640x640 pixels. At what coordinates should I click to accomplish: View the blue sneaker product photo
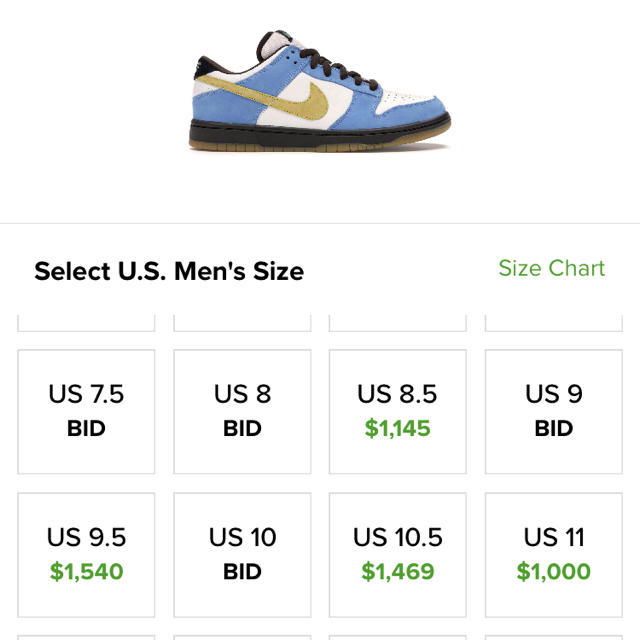click(320, 91)
